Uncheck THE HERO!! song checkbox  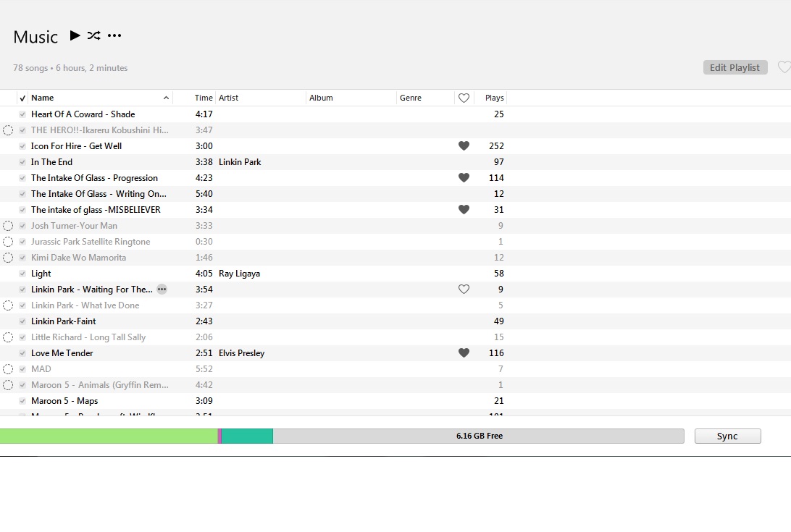[22, 130]
